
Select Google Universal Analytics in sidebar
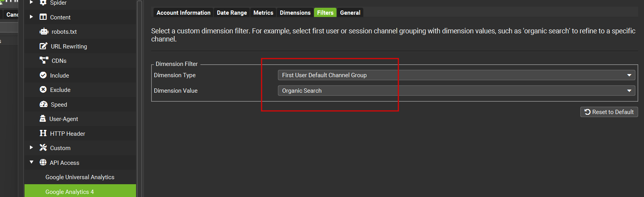80,177
